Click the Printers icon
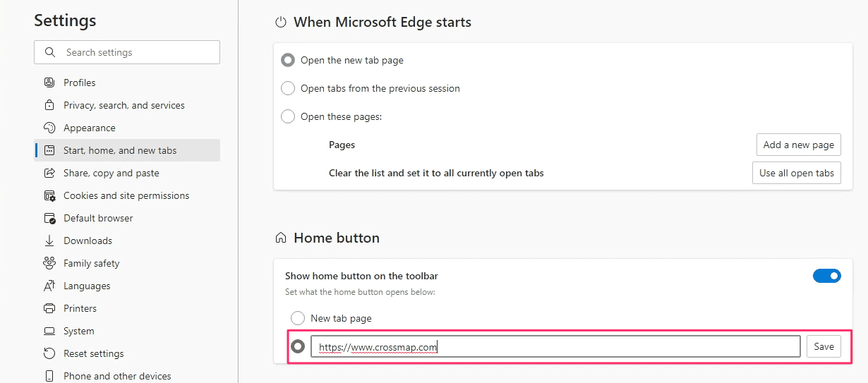The width and height of the screenshot is (868, 383). (49, 308)
